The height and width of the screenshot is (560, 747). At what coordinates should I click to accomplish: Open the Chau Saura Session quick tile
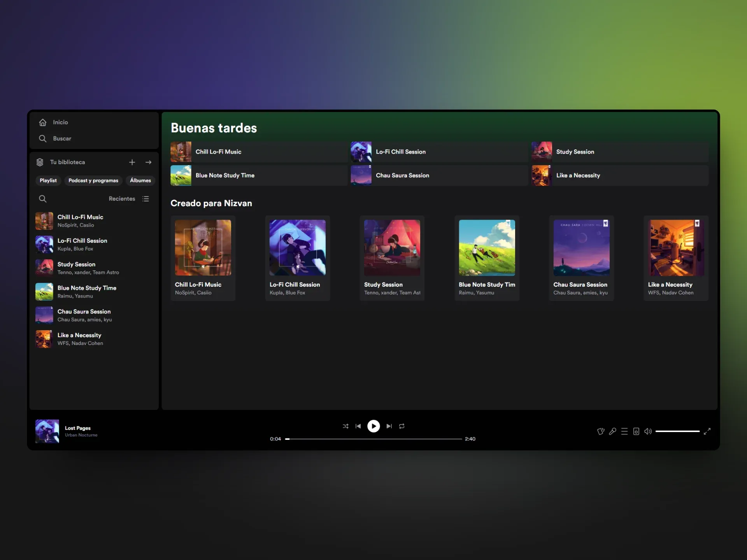[x=439, y=175]
